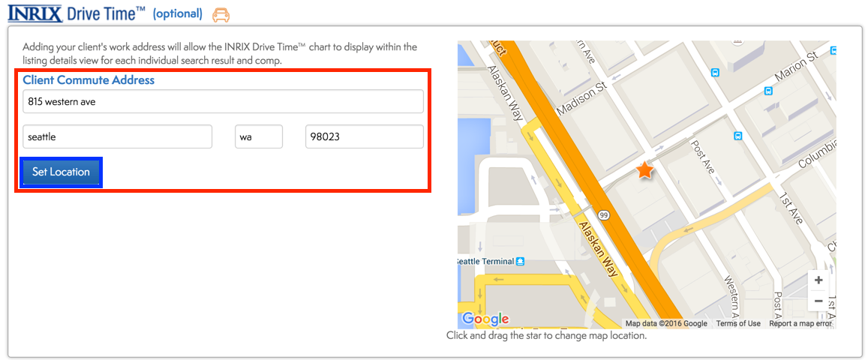This screenshot has width=868, height=360.
Task: Select the Seattle Terminal ferry icon
Action: tap(520, 261)
